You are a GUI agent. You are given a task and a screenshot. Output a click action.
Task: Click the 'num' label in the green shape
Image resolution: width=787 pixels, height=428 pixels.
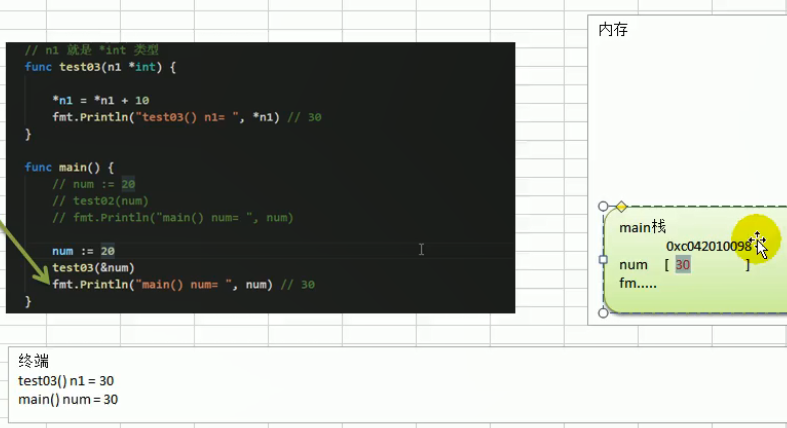click(633, 265)
